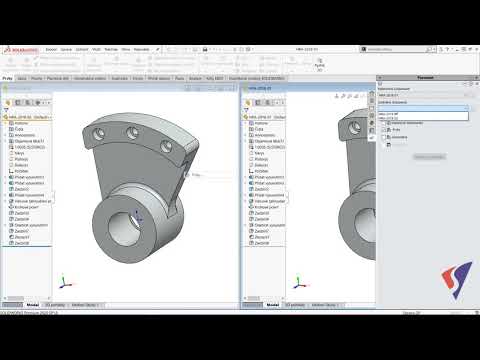480x360 pixels.
Task: Open the Help question mark icon
Action: click(448, 49)
